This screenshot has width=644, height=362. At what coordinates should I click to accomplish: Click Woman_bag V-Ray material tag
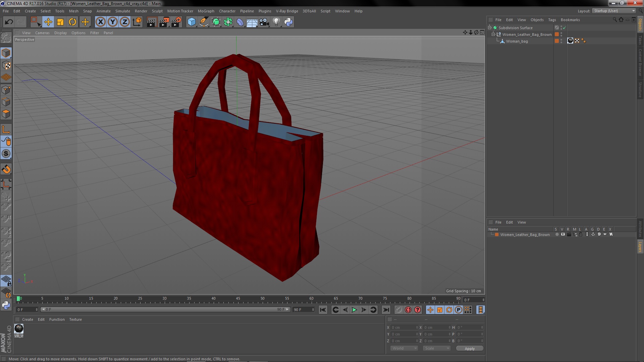click(x=570, y=41)
